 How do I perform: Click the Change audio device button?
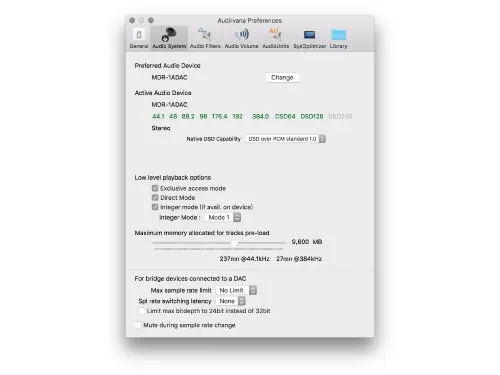tap(282, 77)
